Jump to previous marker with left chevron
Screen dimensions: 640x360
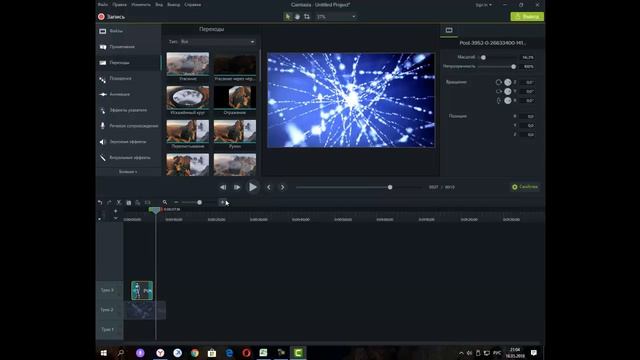click(269, 187)
